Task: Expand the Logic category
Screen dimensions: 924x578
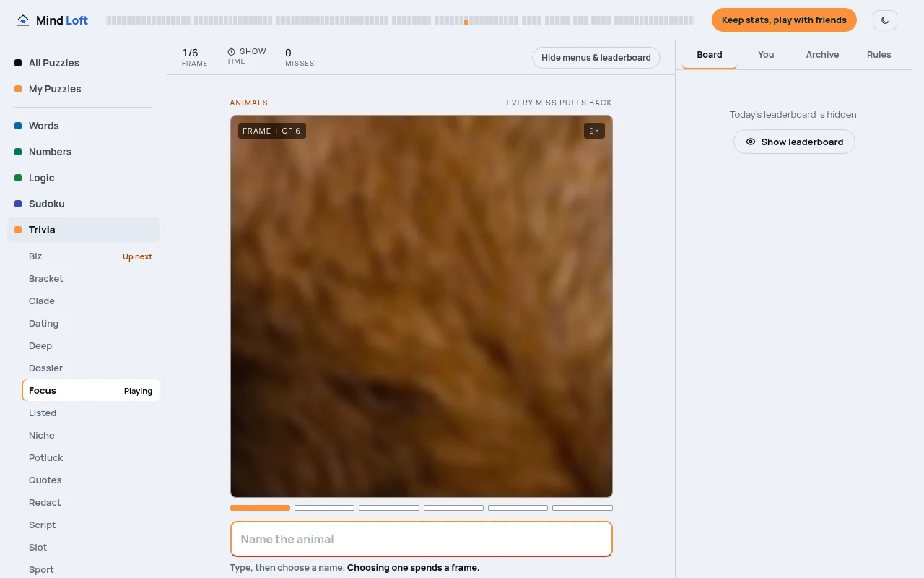Action: pyautogui.click(x=84, y=178)
